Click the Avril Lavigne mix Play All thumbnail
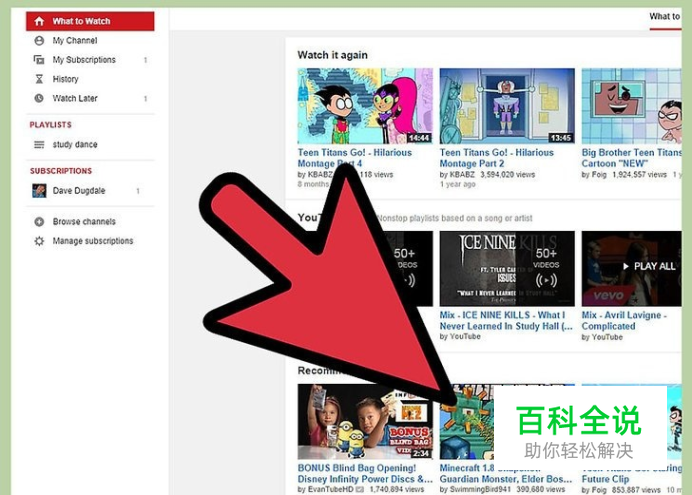Screen dimensions: 692x495 tap(632, 269)
